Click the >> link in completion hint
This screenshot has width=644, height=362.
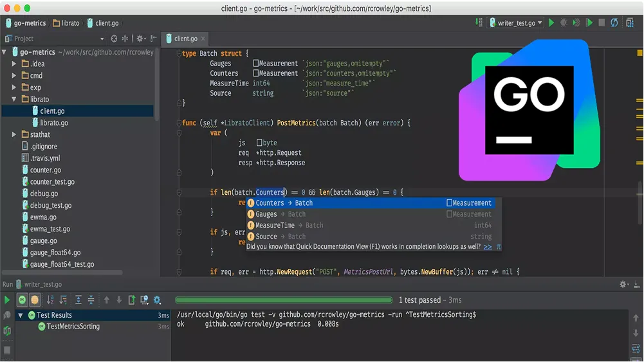tap(488, 246)
